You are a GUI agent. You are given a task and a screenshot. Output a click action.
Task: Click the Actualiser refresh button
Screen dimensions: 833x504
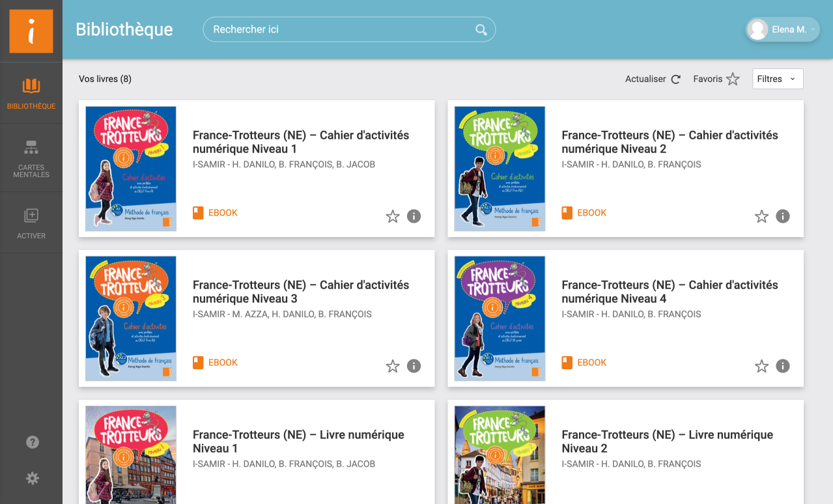pos(653,79)
